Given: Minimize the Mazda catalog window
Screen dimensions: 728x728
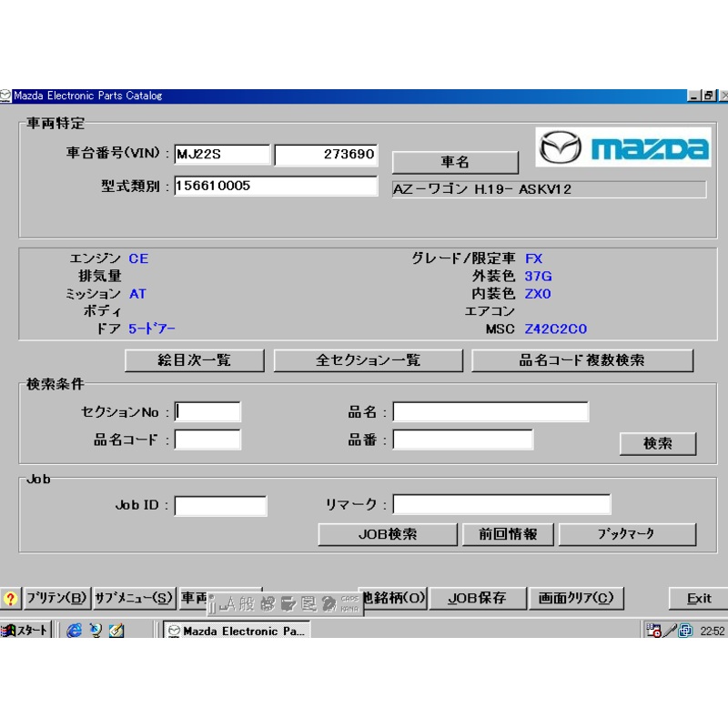Looking at the screenshot, I should [x=693, y=96].
